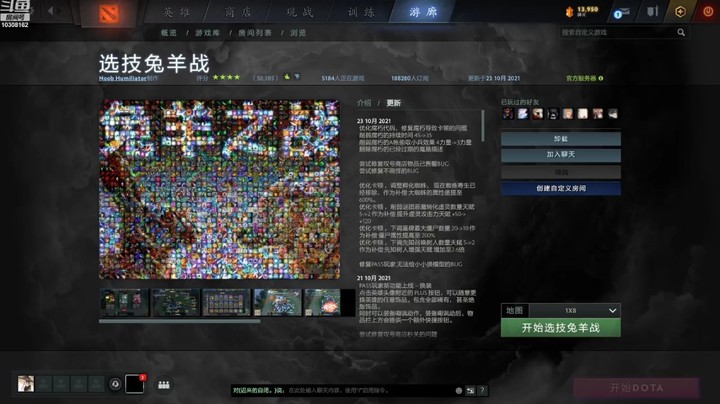Viewport: 720px width, 404px height.
Task: Click the 5184人正在游戏 player count
Action: coord(343,79)
